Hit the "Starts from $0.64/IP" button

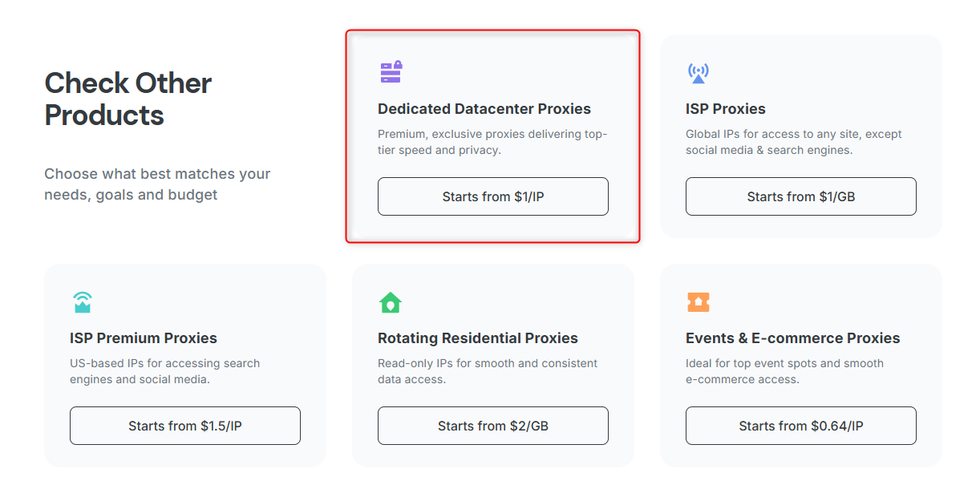pos(800,426)
